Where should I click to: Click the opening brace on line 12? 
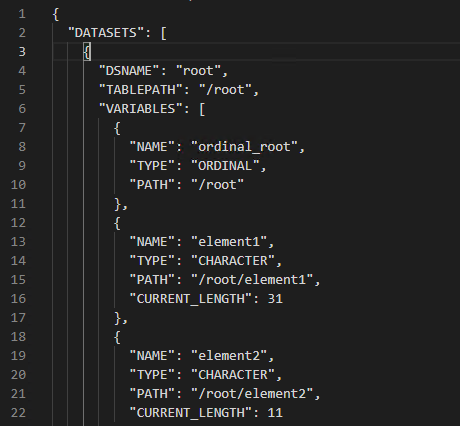(x=117, y=223)
